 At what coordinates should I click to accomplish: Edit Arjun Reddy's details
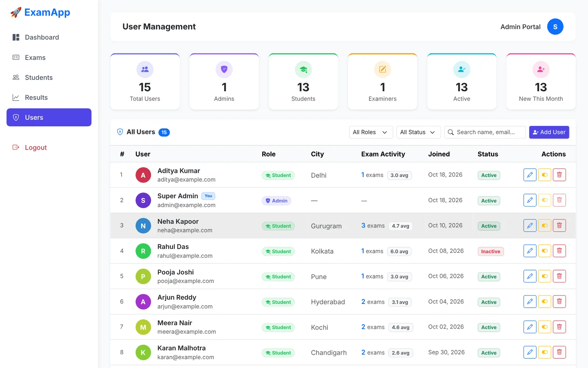530,302
